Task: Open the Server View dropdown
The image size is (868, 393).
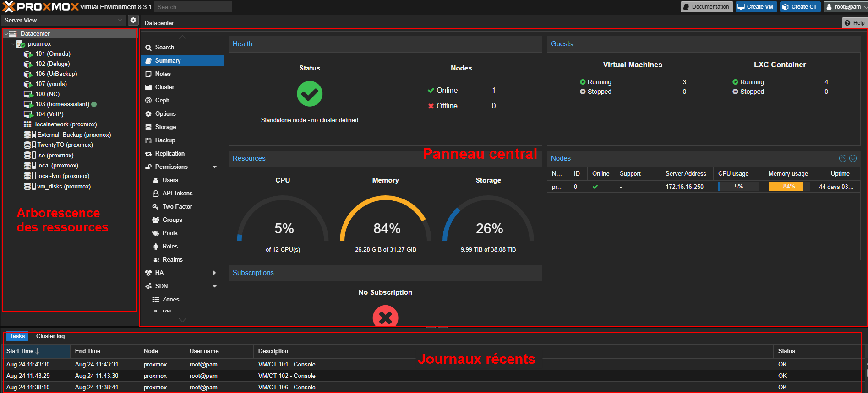Action: click(x=120, y=20)
